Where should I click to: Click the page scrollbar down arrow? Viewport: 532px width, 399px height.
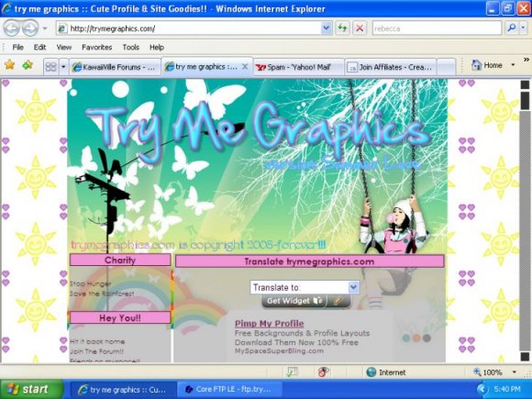point(525,357)
